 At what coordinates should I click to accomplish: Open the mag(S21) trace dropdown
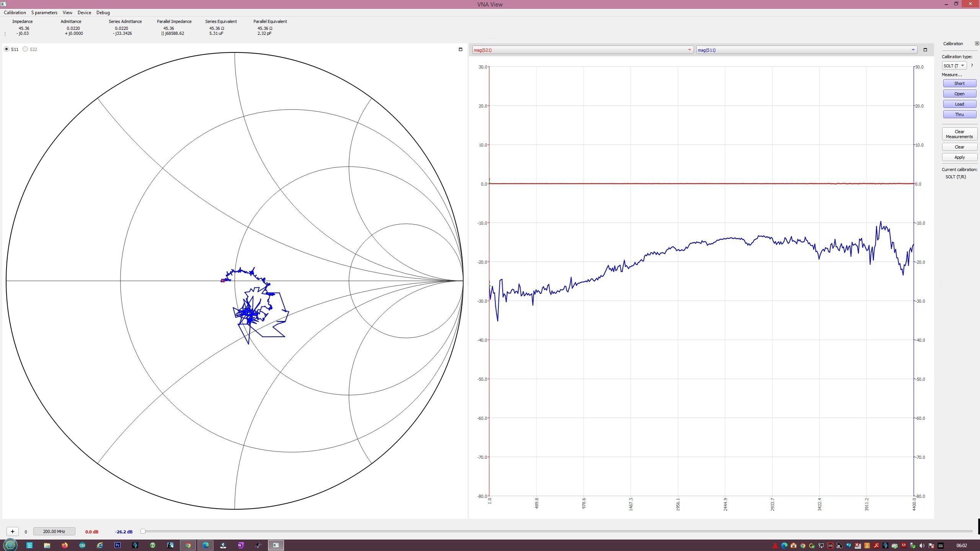tap(583, 50)
